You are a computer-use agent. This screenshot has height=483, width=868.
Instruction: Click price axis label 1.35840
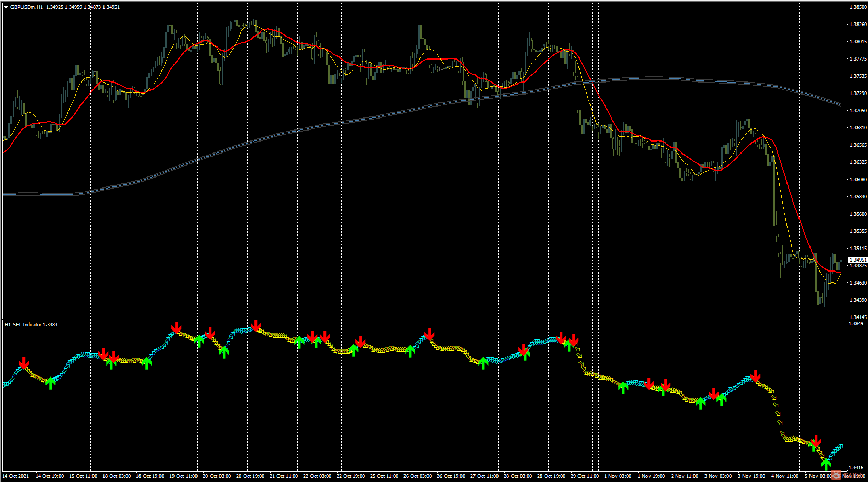858,197
